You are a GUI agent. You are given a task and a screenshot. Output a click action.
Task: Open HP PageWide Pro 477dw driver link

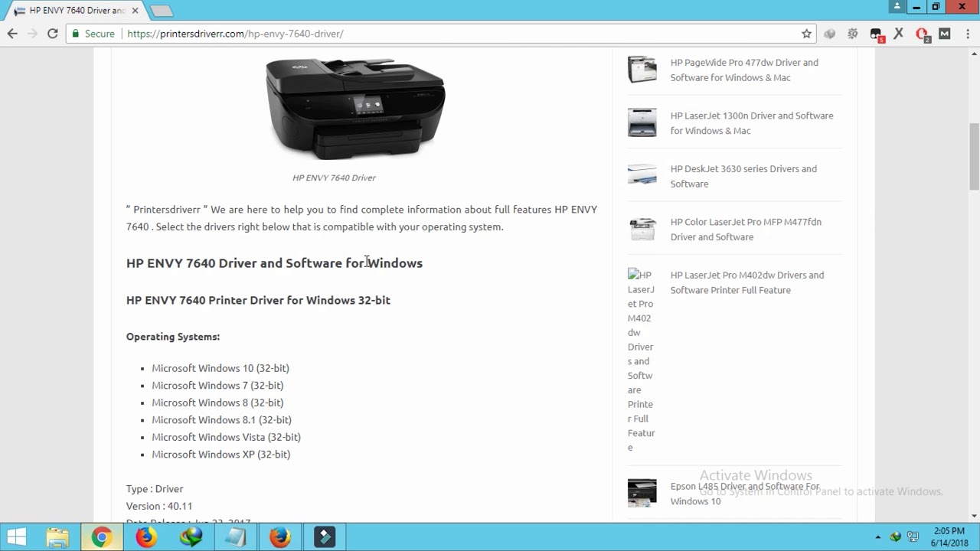744,70
